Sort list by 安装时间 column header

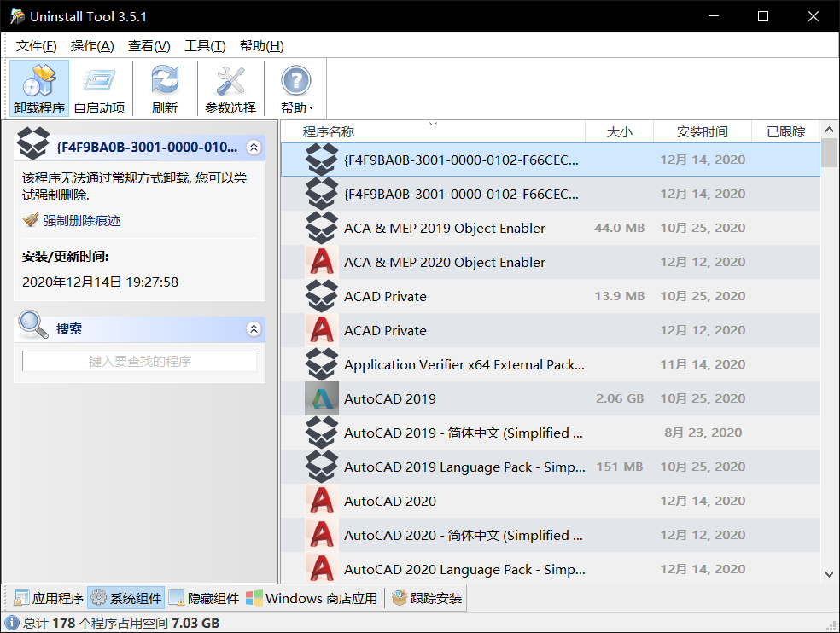[703, 131]
